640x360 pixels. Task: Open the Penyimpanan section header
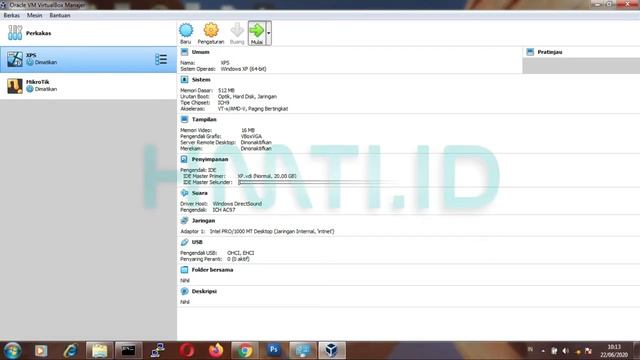(x=210, y=159)
